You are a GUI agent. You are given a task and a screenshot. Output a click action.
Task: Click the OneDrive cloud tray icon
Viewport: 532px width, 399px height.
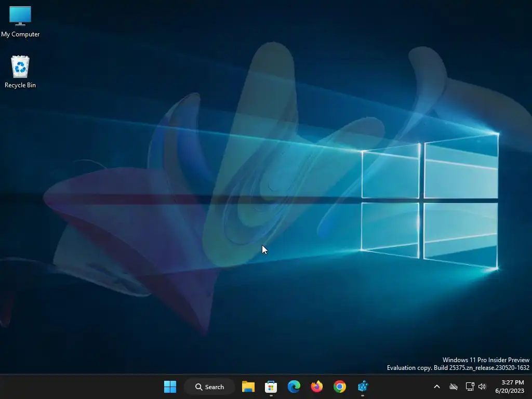coord(454,387)
